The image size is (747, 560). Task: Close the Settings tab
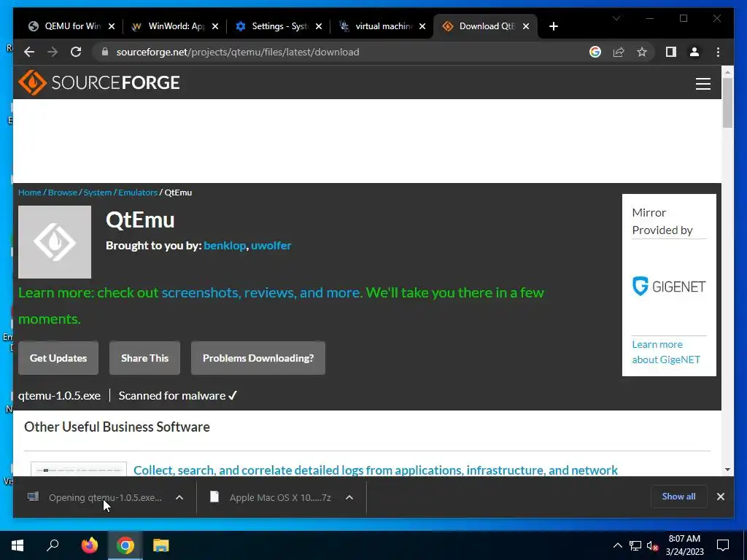coord(319,26)
